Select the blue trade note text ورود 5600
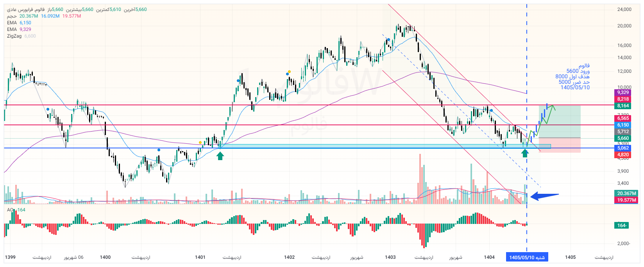 pos(578,71)
